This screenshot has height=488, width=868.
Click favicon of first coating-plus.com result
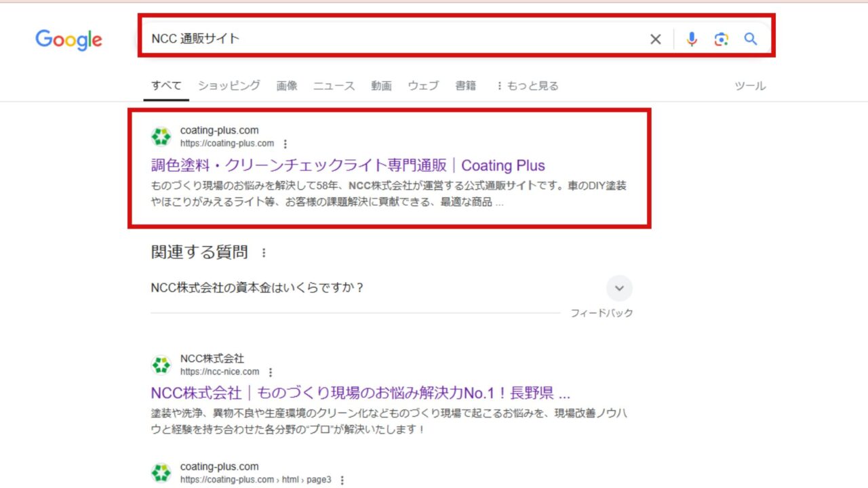pos(161,136)
